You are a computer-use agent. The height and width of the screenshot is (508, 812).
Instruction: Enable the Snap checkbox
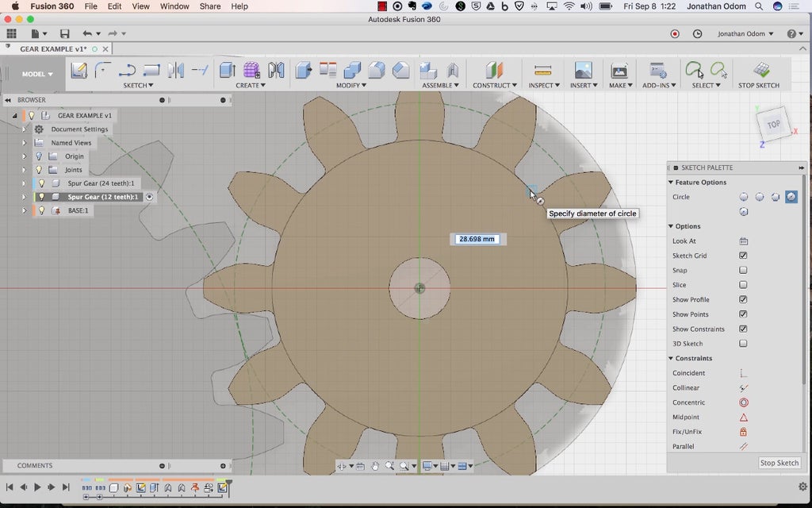743,271
